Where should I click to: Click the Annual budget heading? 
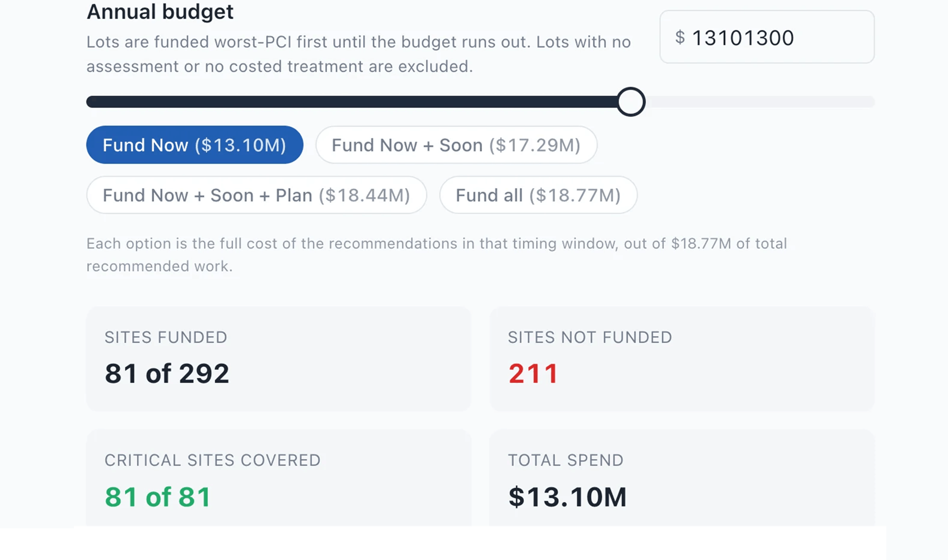click(x=160, y=11)
